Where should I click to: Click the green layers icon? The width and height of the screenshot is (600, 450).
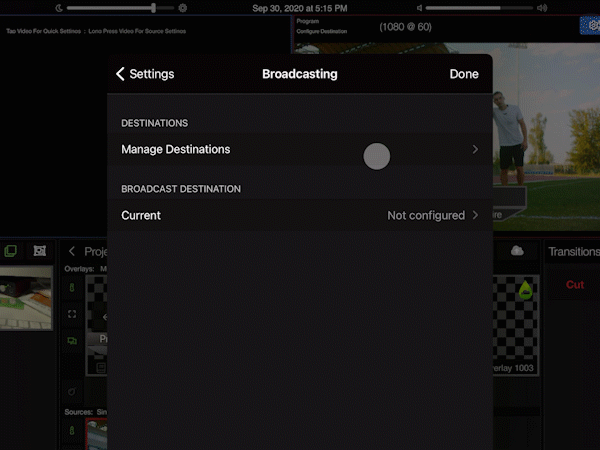11,251
